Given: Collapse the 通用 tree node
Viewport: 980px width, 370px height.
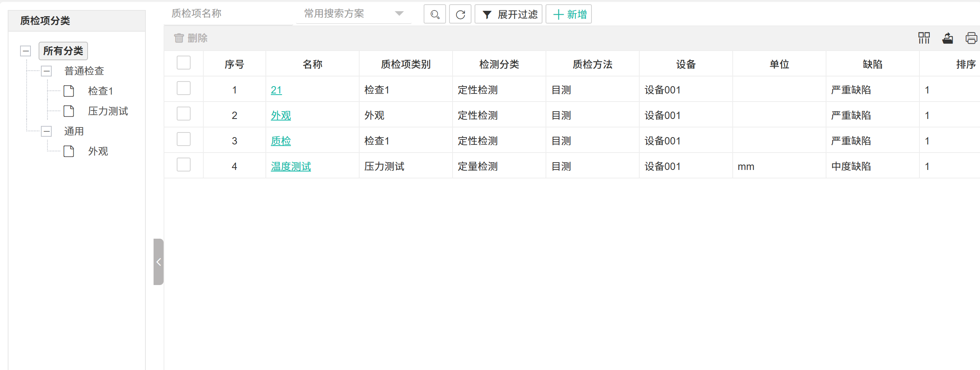Looking at the screenshot, I should coord(47,131).
